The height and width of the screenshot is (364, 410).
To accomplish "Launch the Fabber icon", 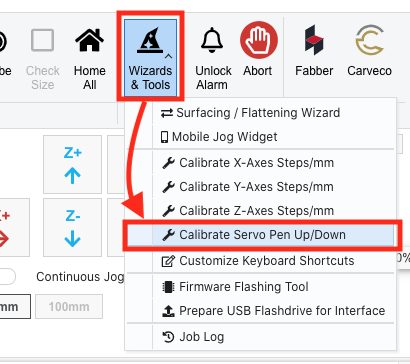I will [x=314, y=40].
